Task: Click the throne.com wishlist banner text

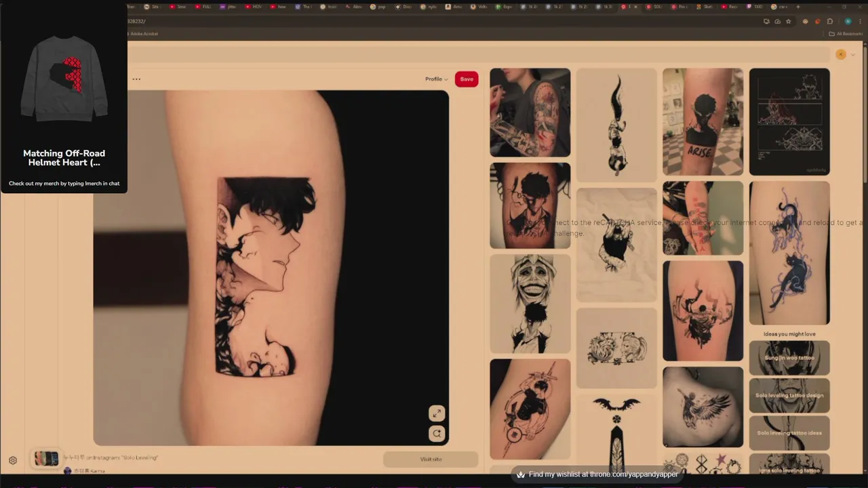Action: pyautogui.click(x=603, y=474)
